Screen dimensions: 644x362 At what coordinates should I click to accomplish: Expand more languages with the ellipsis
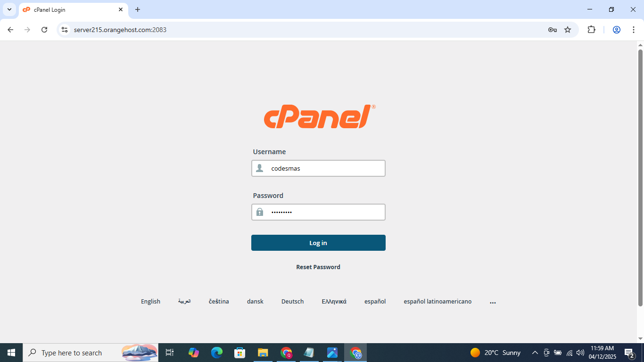(493, 301)
